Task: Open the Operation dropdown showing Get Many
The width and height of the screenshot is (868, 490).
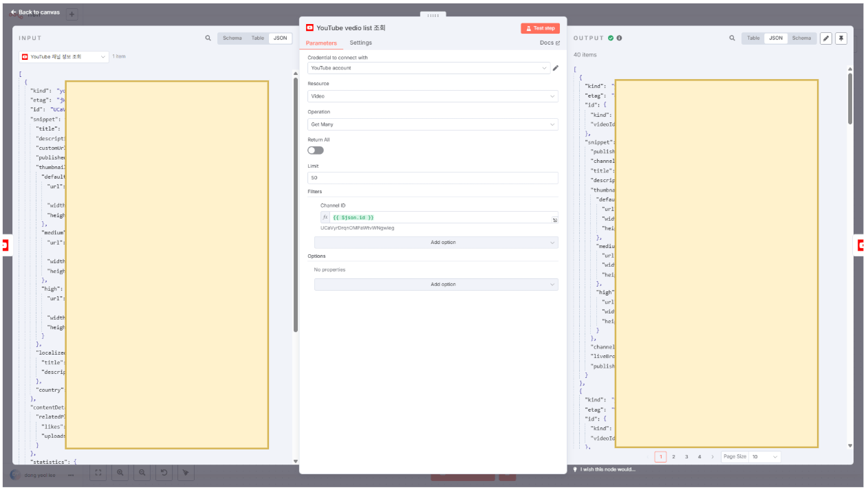Action: [433, 124]
